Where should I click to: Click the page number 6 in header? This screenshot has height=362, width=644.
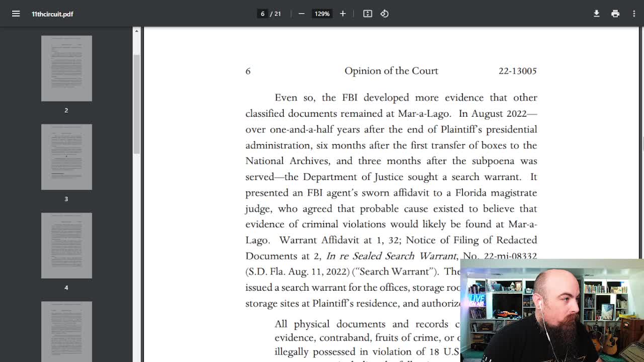248,71
